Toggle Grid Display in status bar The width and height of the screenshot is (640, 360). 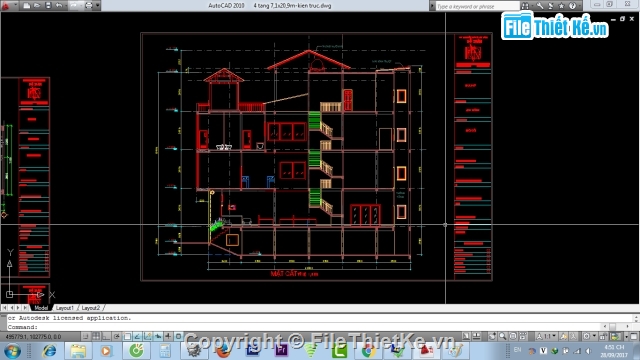click(x=96, y=336)
